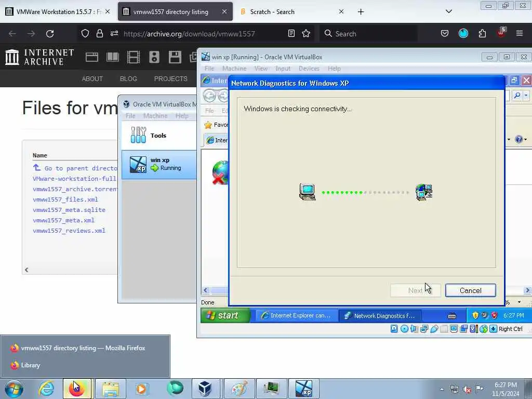Open the Input menu in the win xp window
Viewport: 532px width, 399px height.
click(x=283, y=69)
